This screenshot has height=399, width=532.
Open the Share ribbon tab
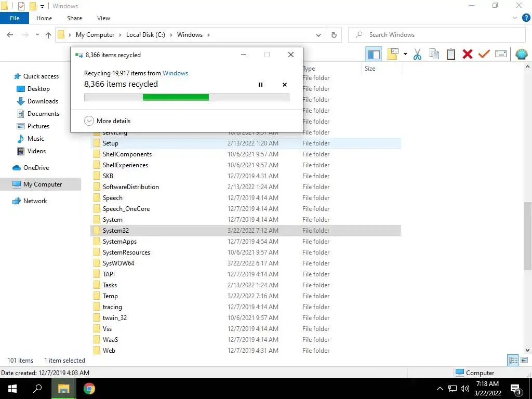74,18
